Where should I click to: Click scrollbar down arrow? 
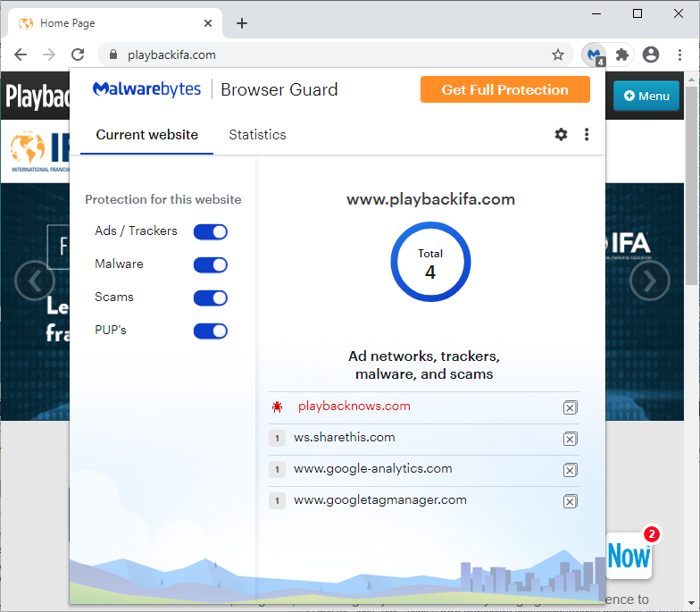coord(691,603)
